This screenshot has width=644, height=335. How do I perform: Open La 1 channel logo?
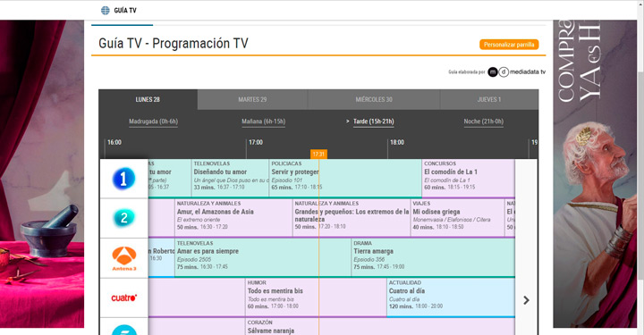[x=123, y=179]
